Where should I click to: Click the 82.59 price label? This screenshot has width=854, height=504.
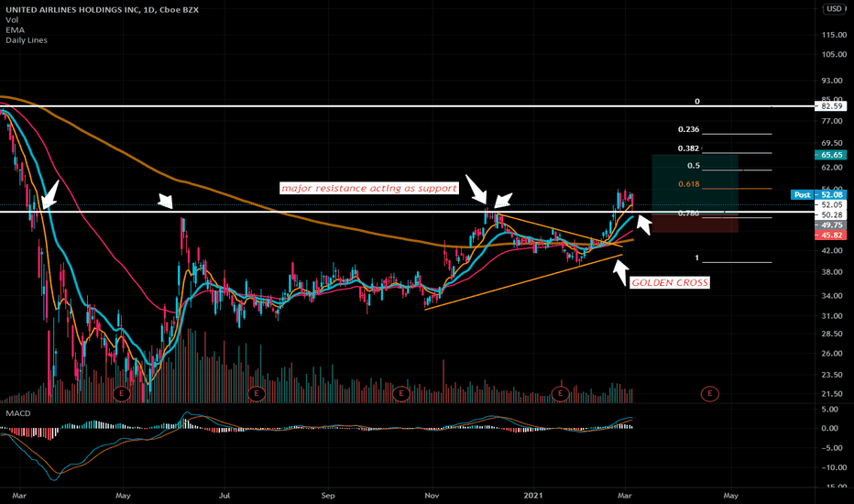click(831, 106)
